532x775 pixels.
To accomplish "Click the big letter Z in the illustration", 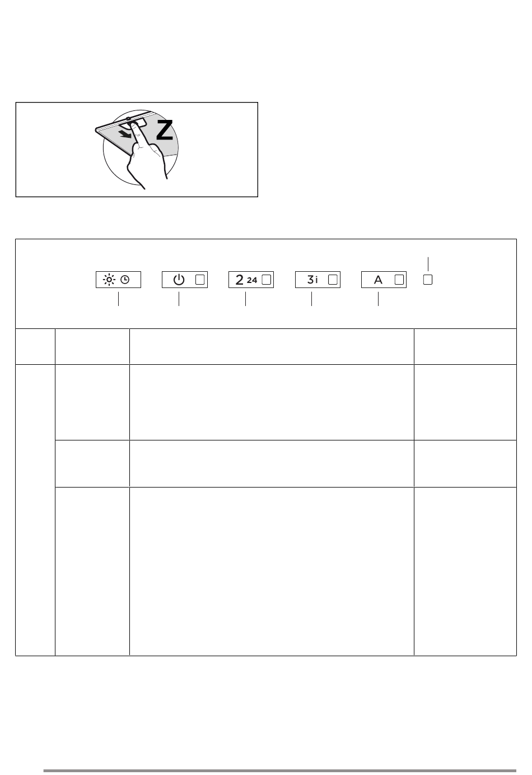I will point(164,131).
